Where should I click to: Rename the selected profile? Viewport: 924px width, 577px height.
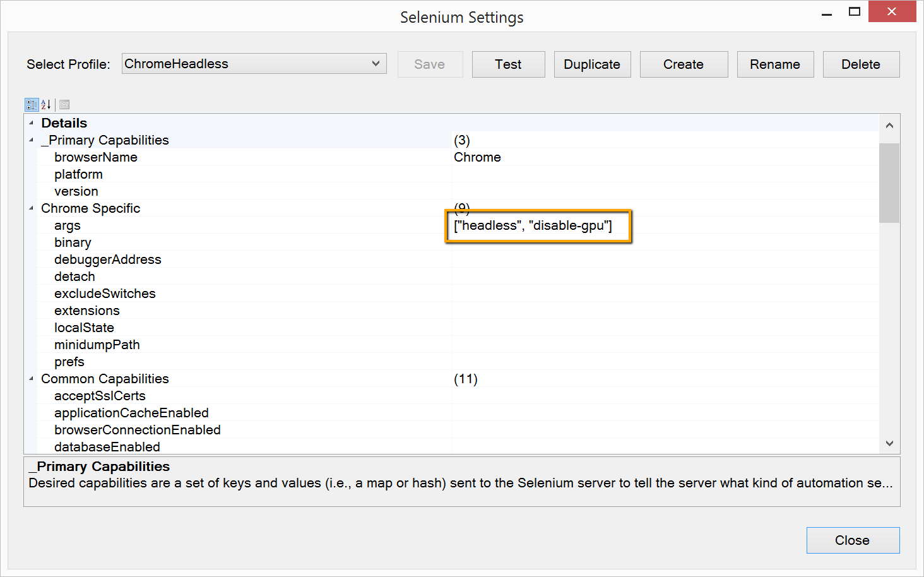[x=775, y=64]
